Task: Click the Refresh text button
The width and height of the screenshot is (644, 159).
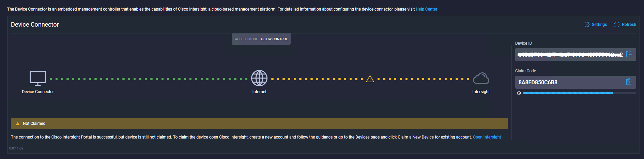Action: [629, 25]
